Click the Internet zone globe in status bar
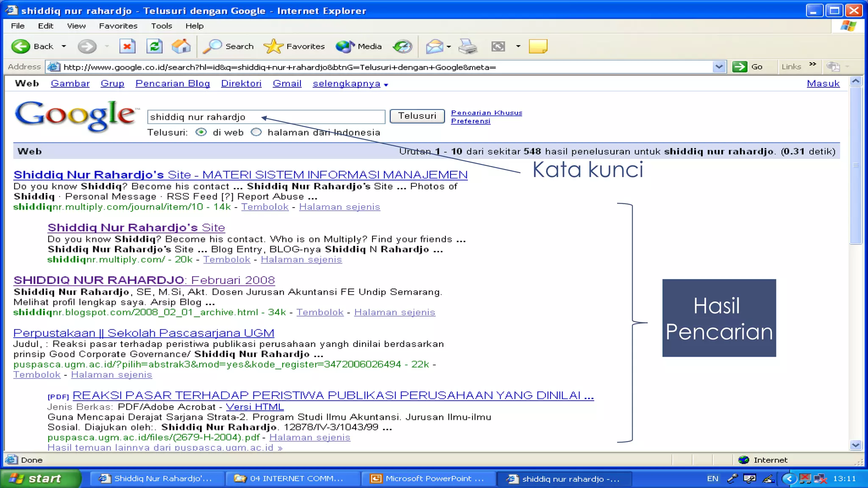Viewport: 868px width, 488px height. 743,460
